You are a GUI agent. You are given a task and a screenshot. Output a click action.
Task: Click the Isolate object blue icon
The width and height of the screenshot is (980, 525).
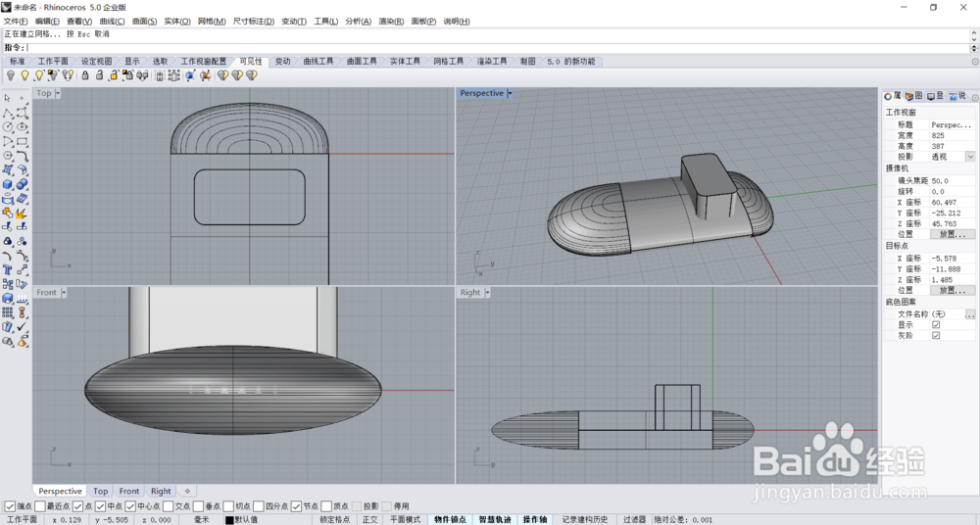190,75
